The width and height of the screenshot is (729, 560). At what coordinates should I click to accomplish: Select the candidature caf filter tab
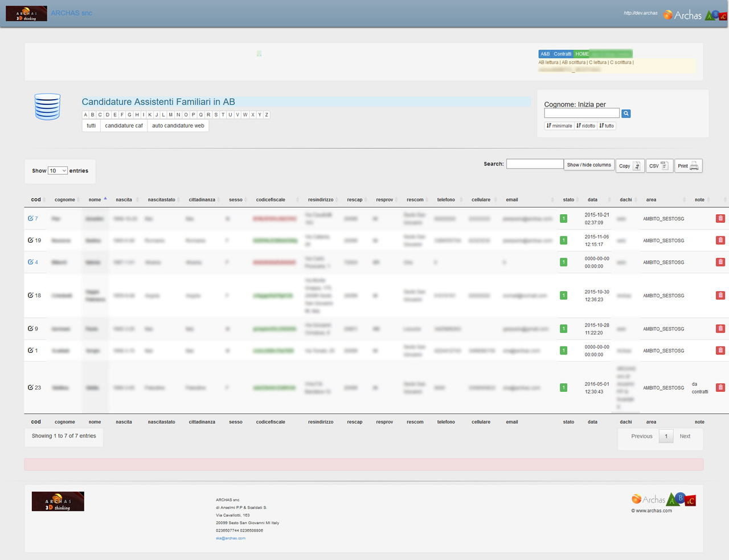click(124, 126)
